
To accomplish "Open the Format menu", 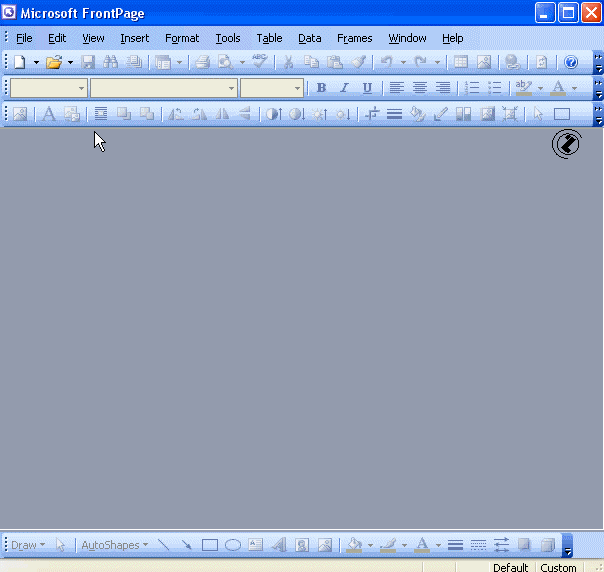I will pos(182,38).
